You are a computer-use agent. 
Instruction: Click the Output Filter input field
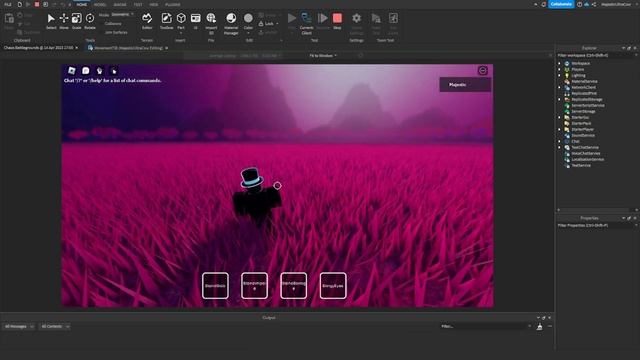point(486,327)
